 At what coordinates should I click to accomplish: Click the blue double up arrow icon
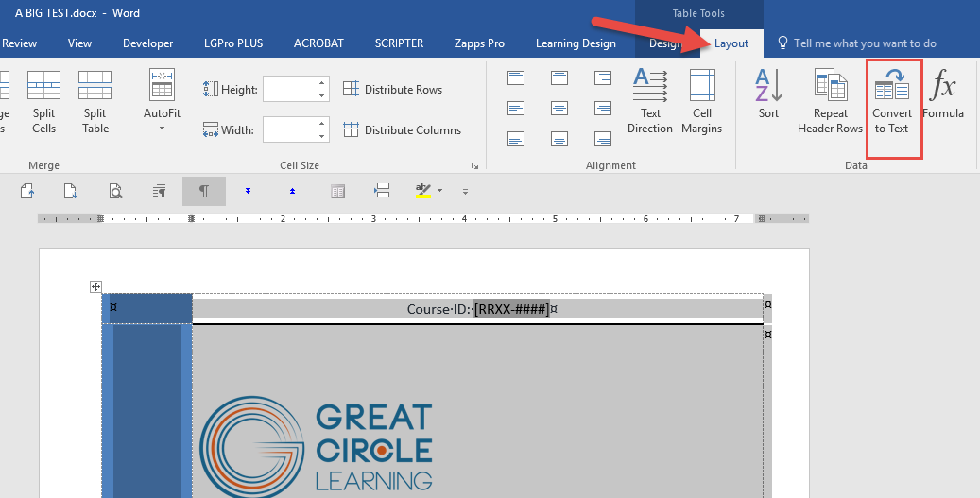(x=293, y=191)
